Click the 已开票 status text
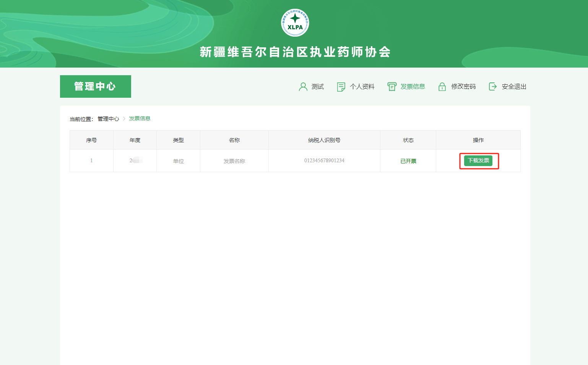 pos(408,161)
